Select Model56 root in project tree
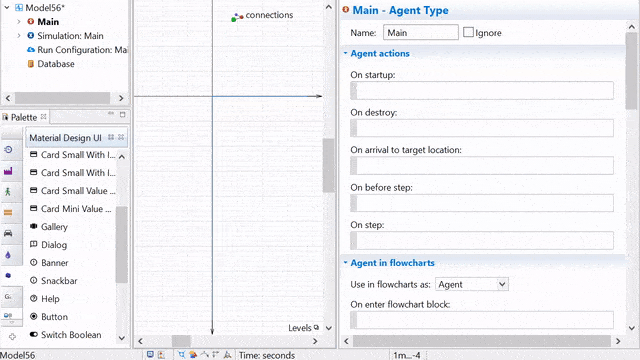Viewport: 640px width, 360px height. click(x=45, y=8)
